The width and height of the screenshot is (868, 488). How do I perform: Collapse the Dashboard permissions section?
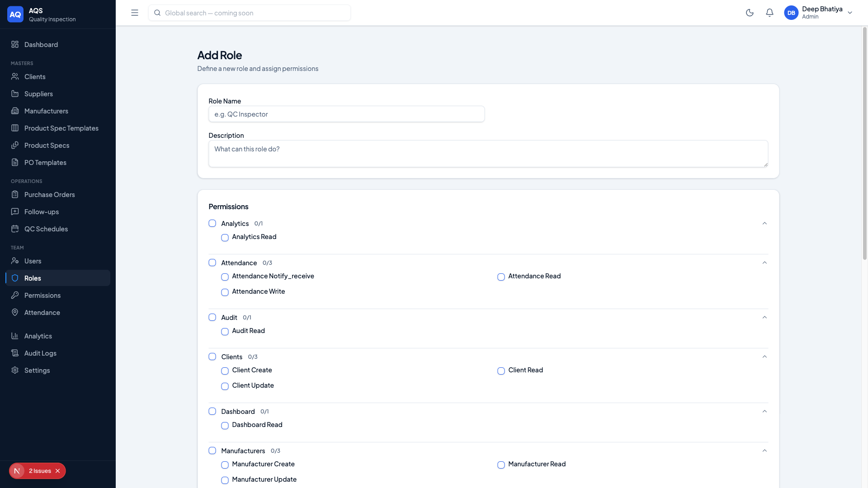[x=764, y=411]
